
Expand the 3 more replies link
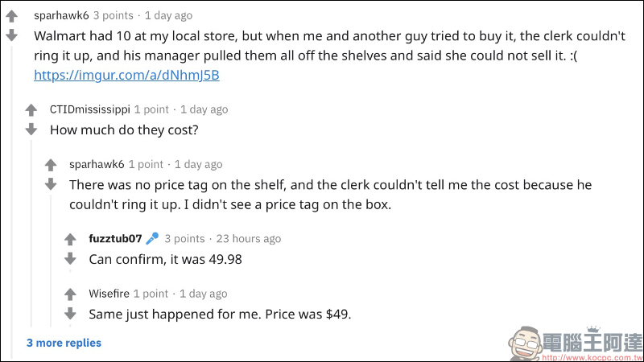pyautogui.click(x=64, y=343)
